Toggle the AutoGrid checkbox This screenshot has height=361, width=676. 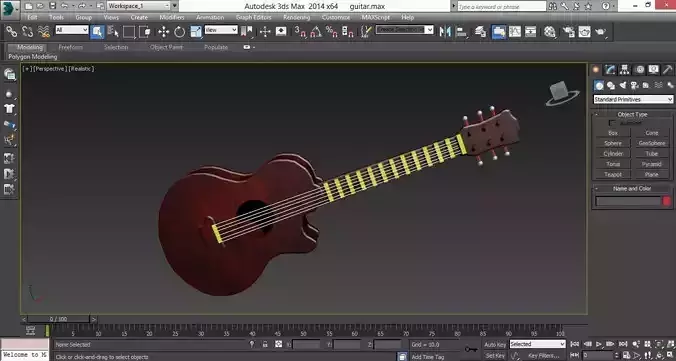pos(612,123)
